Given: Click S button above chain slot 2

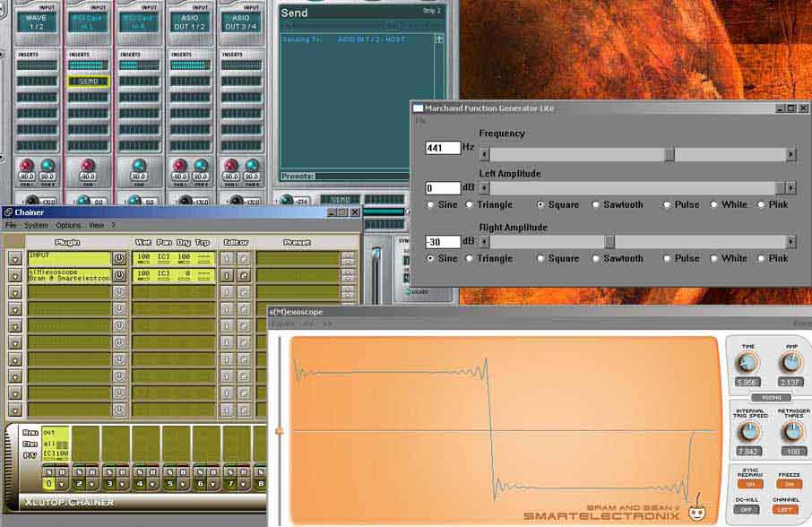Looking at the screenshot, I should pos(79,471).
